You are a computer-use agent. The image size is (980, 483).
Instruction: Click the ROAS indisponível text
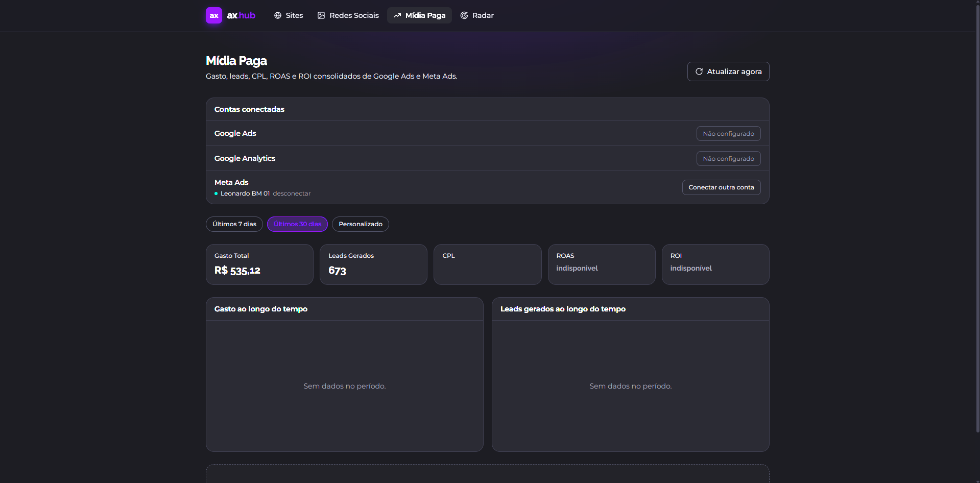[x=577, y=268]
